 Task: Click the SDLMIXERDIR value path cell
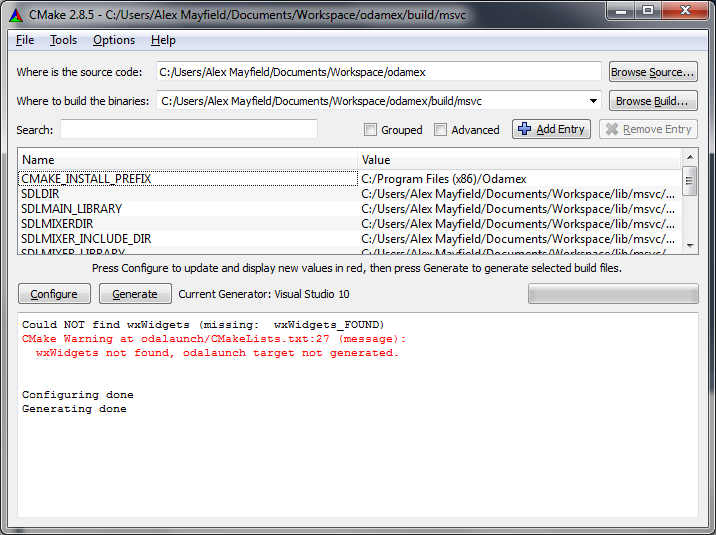click(520, 224)
